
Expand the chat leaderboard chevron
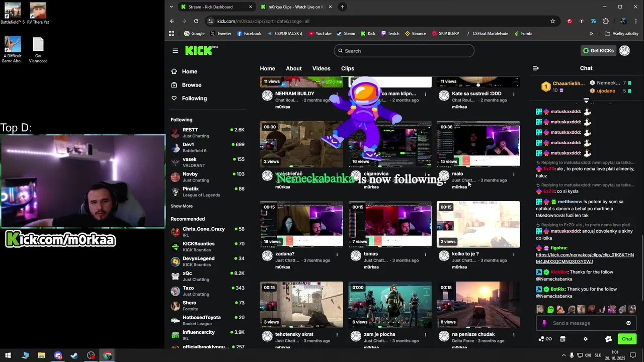tap(586, 101)
